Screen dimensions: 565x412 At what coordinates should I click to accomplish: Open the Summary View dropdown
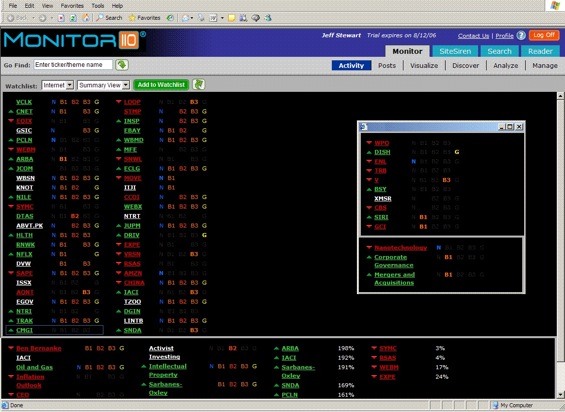pyautogui.click(x=103, y=85)
